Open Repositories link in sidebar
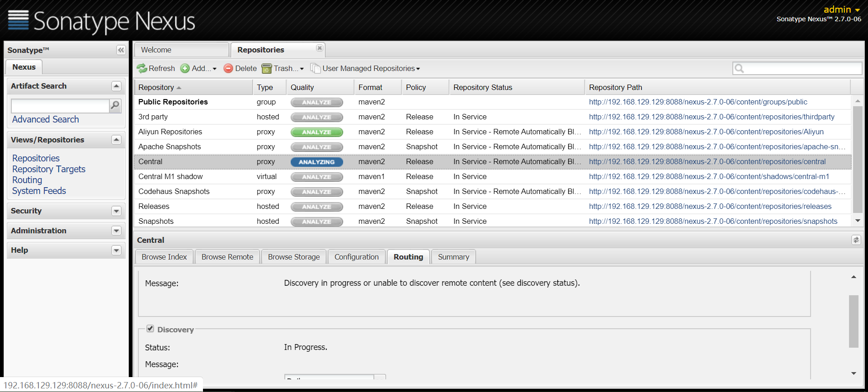The width and height of the screenshot is (868, 392). 36,158
